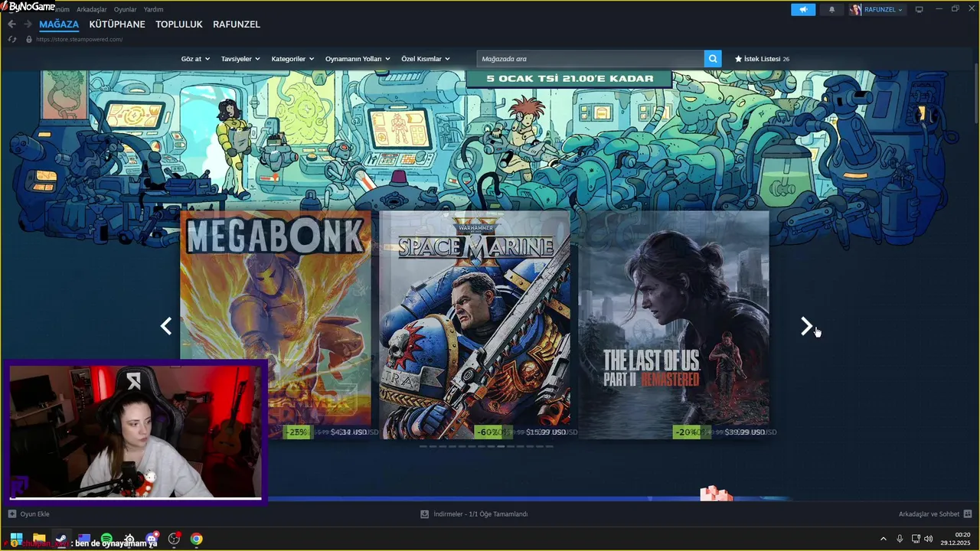This screenshot has height=551, width=980.
Task: Show next carousel games arrow
Action: tap(806, 327)
